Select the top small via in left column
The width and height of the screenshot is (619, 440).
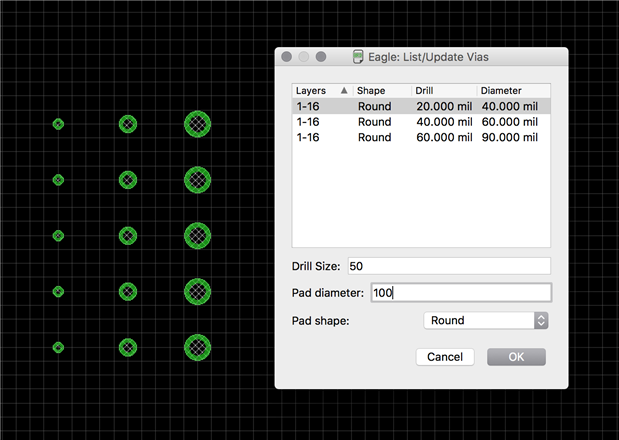pyautogui.click(x=59, y=124)
